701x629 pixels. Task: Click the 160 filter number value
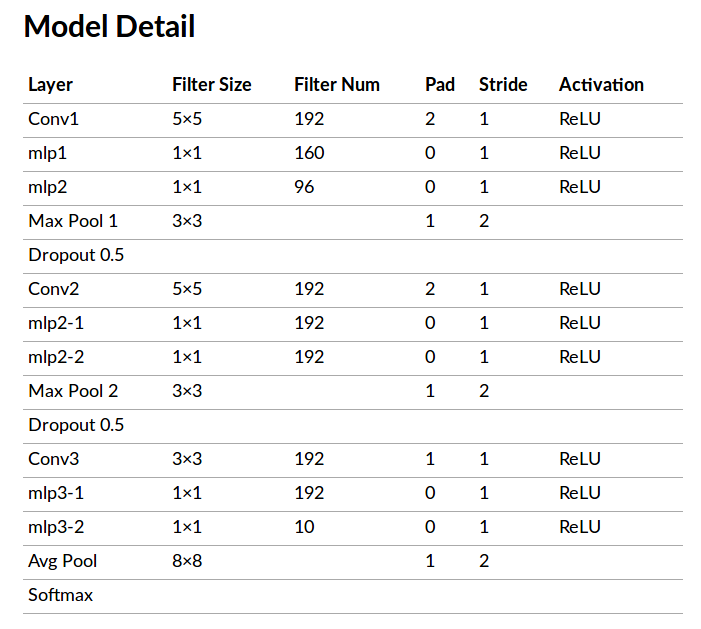coord(310,154)
